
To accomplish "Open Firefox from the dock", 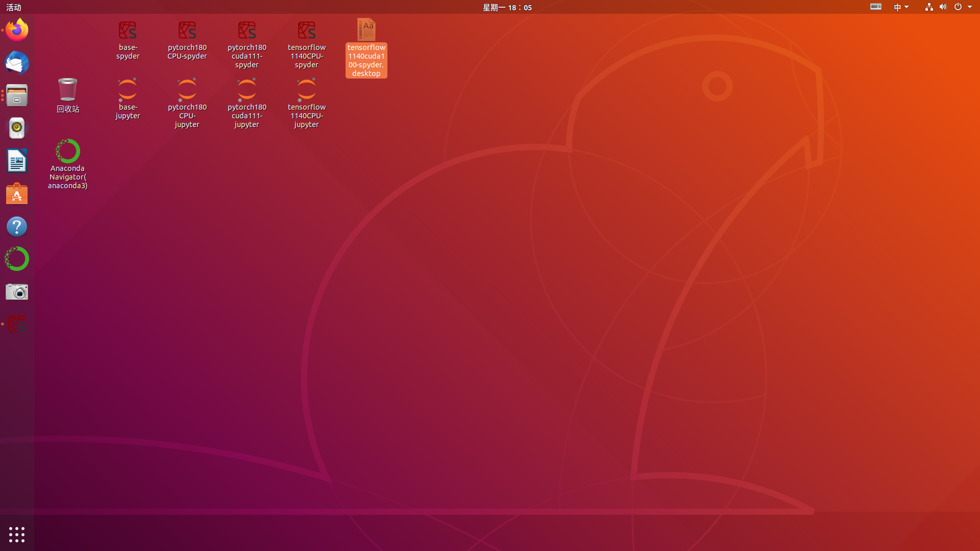I will point(17,30).
